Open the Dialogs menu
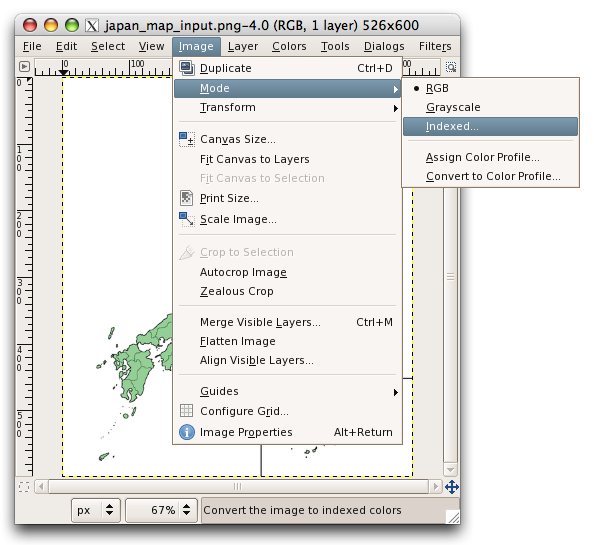The width and height of the screenshot is (594, 545). tap(384, 46)
